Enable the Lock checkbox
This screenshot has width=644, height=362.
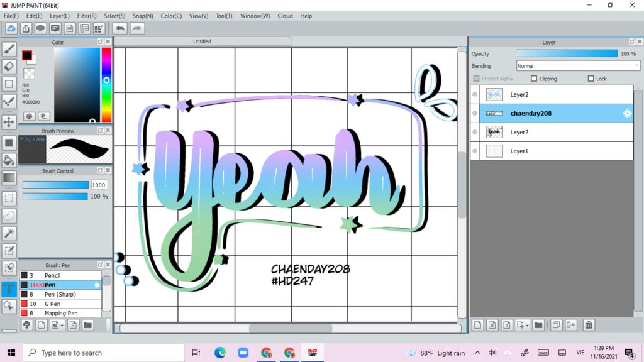pyautogui.click(x=591, y=79)
